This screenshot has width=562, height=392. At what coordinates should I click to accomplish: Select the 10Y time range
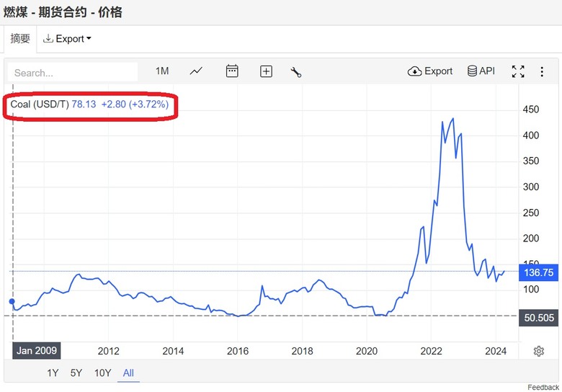[102, 373]
